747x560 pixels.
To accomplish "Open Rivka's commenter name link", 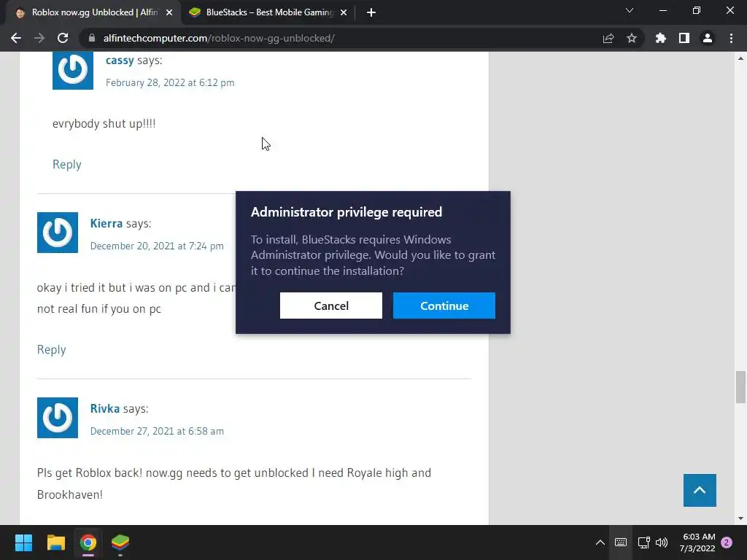I will tap(105, 408).
